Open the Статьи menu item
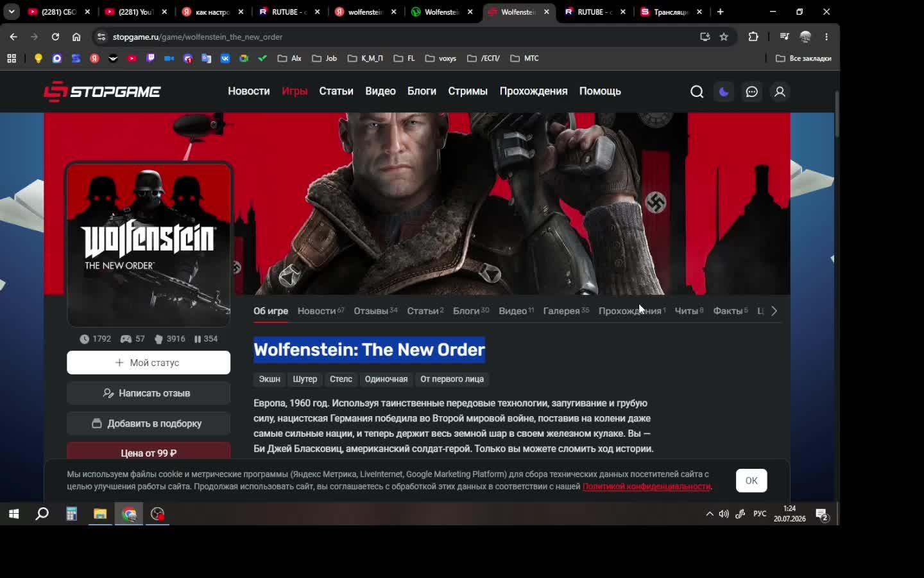This screenshot has width=924, height=578. point(336,91)
